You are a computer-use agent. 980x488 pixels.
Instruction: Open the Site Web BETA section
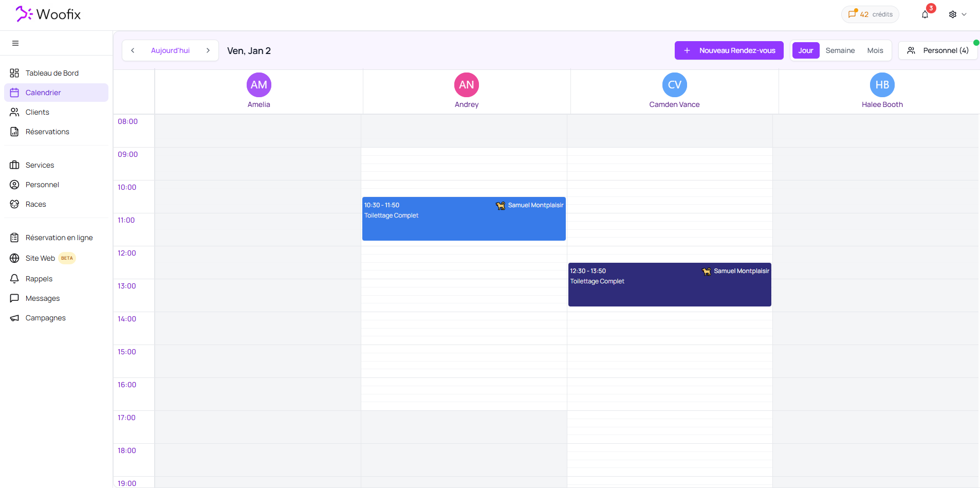click(x=15, y=258)
